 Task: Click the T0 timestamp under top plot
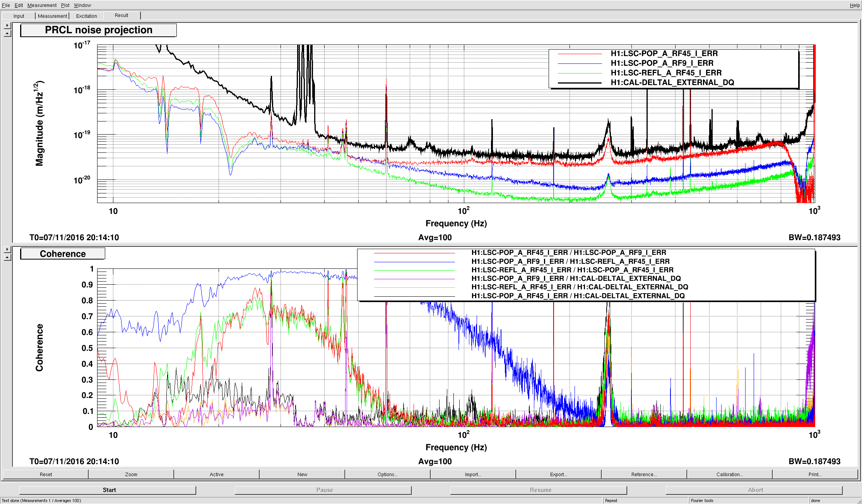pos(74,237)
